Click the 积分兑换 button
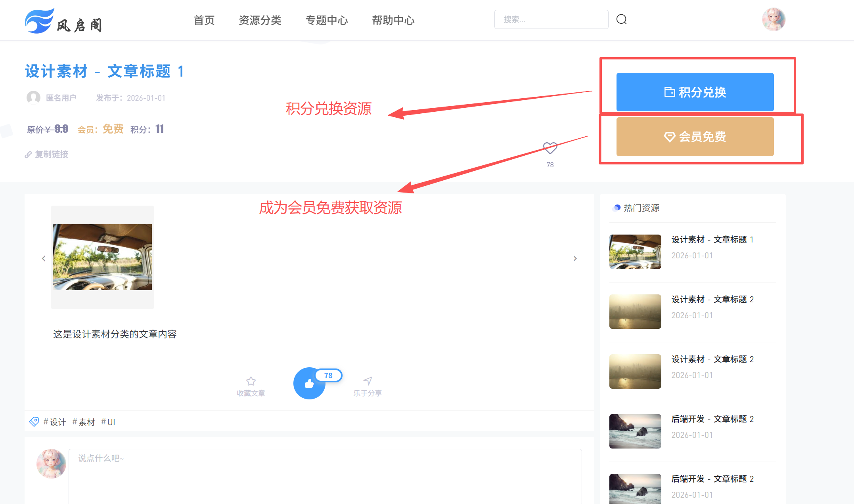This screenshot has width=854, height=504. coord(695,92)
